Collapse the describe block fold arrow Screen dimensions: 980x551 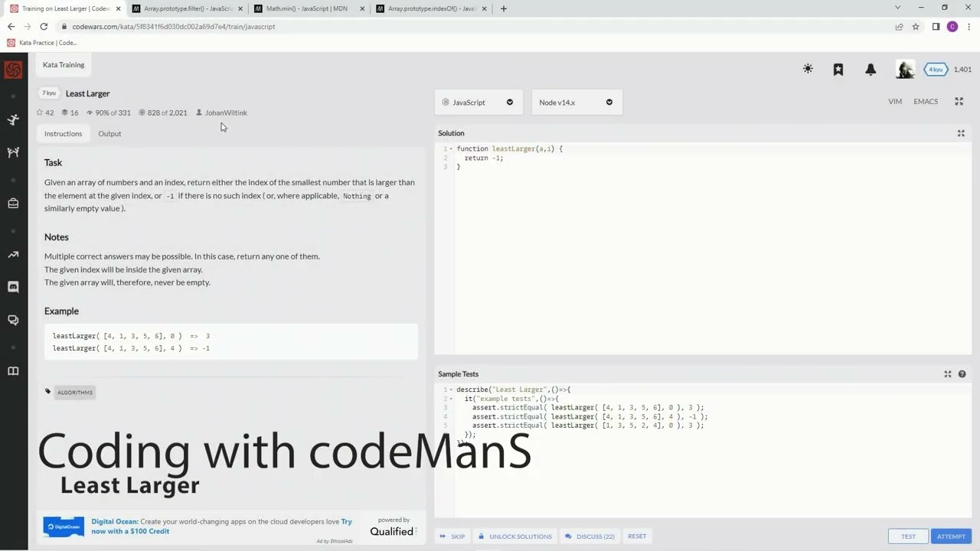451,390
